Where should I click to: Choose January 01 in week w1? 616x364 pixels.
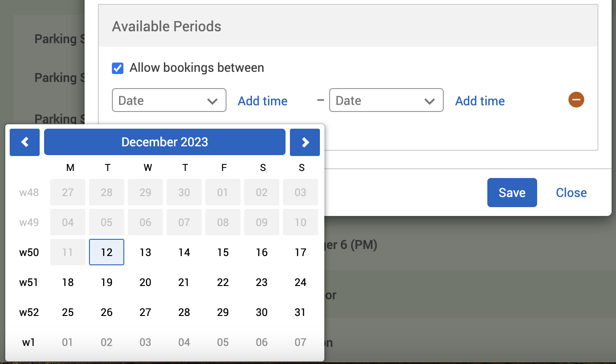coord(68,342)
